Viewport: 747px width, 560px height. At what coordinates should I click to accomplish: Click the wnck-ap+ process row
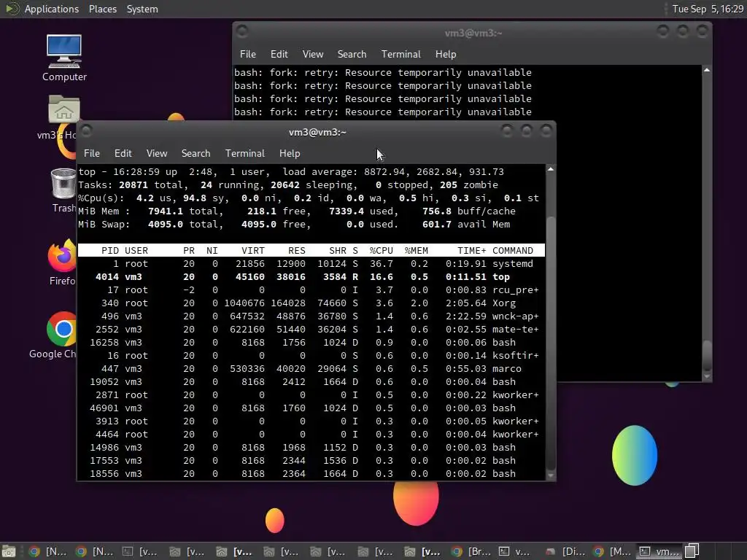(x=311, y=316)
